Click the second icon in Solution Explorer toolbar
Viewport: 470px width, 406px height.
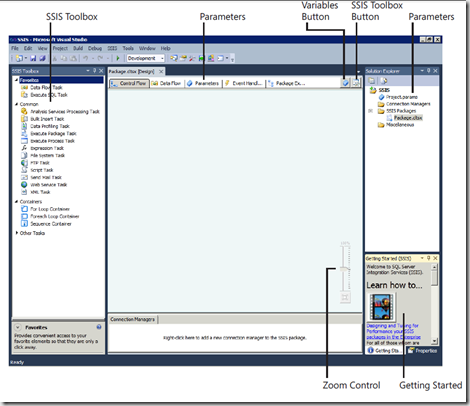point(383,81)
